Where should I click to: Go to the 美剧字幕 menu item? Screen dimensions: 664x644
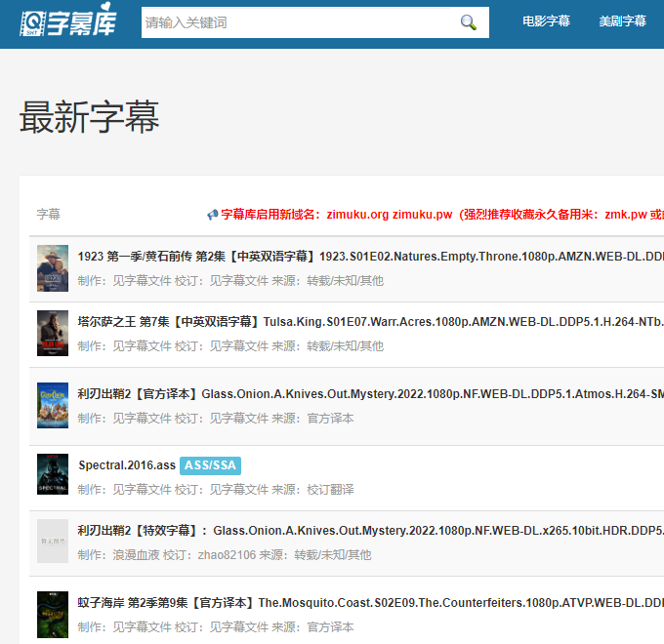[622, 21]
